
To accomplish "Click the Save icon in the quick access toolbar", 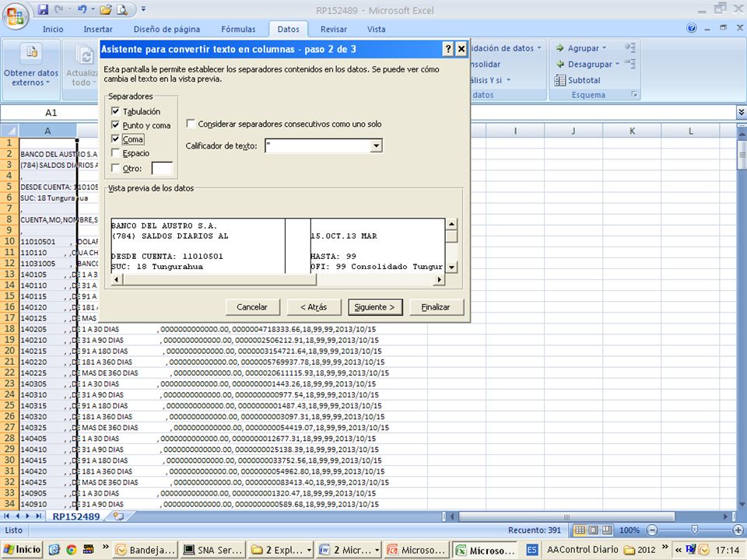I will pyautogui.click(x=43, y=9).
